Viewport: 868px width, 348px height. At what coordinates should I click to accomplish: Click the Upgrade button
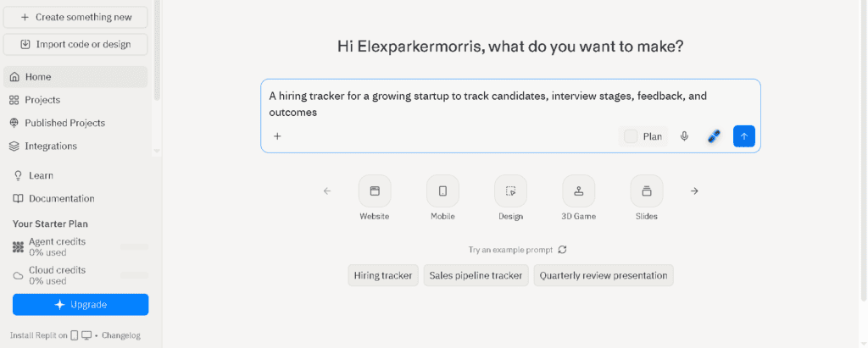coord(81,305)
